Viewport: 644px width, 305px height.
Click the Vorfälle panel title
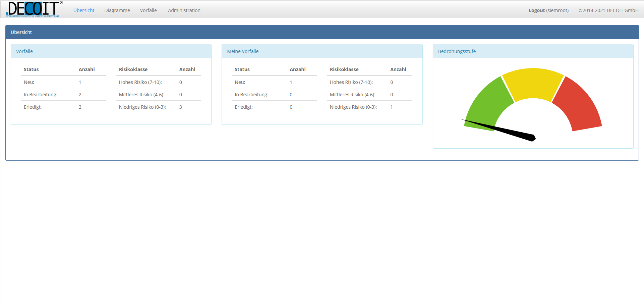(24, 51)
